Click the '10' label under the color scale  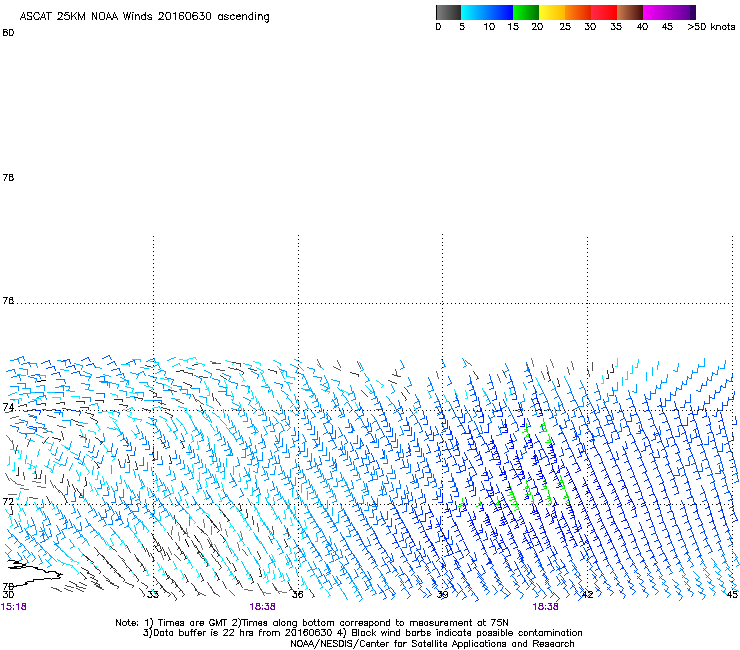(x=489, y=27)
